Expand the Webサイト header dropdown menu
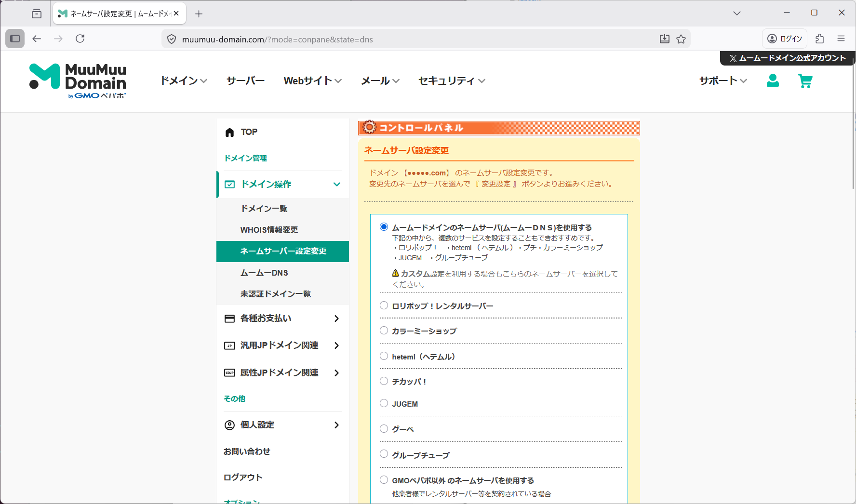Image resolution: width=856 pixels, height=504 pixels. pyautogui.click(x=313, y=81)
